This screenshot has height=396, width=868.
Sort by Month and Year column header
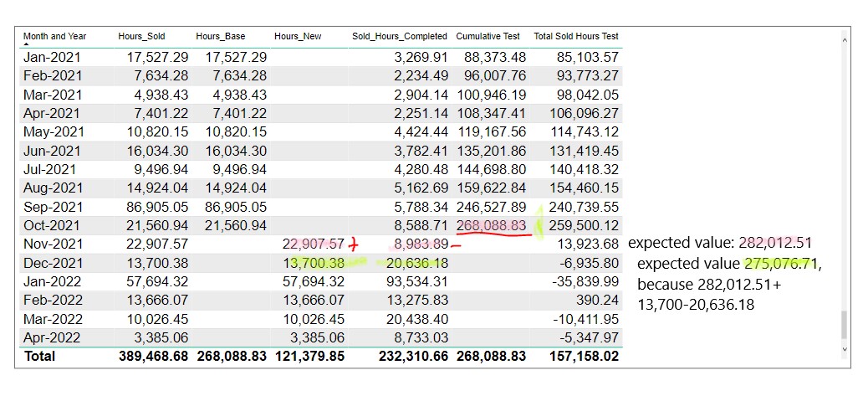[55, 37]
